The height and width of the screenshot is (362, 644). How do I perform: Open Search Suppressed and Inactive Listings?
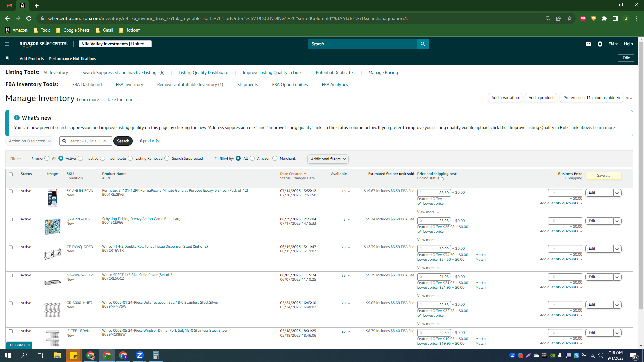click(123, 73)
